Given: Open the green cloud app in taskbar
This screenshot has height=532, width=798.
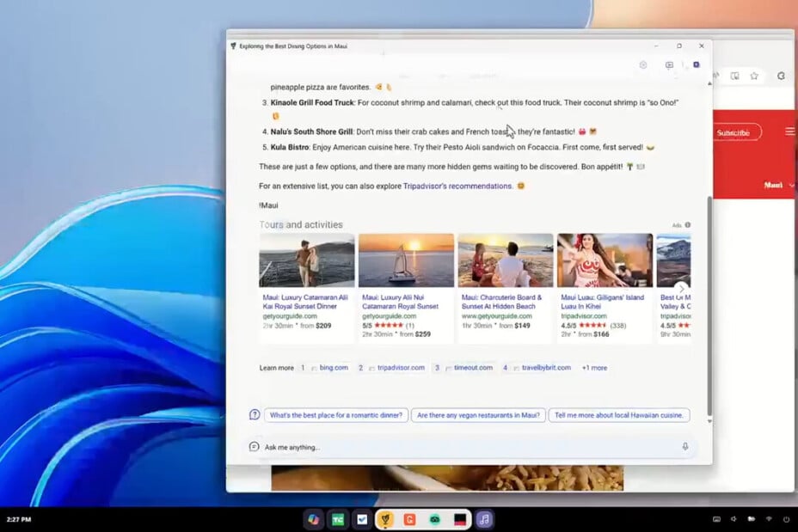Looking at the screenshot, I should 434,519.
